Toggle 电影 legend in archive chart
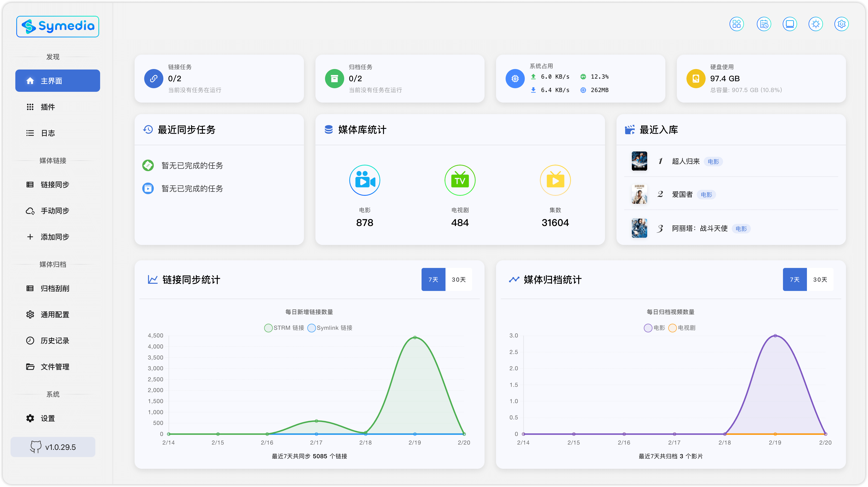This screenshot has width=868, height=487. 654,328
